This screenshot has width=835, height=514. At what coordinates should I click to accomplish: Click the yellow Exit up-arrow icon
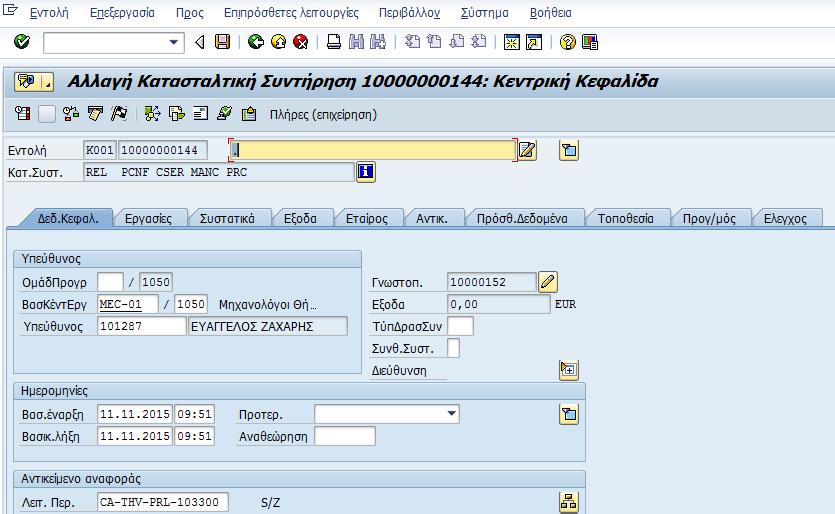(x=279, y=42)
